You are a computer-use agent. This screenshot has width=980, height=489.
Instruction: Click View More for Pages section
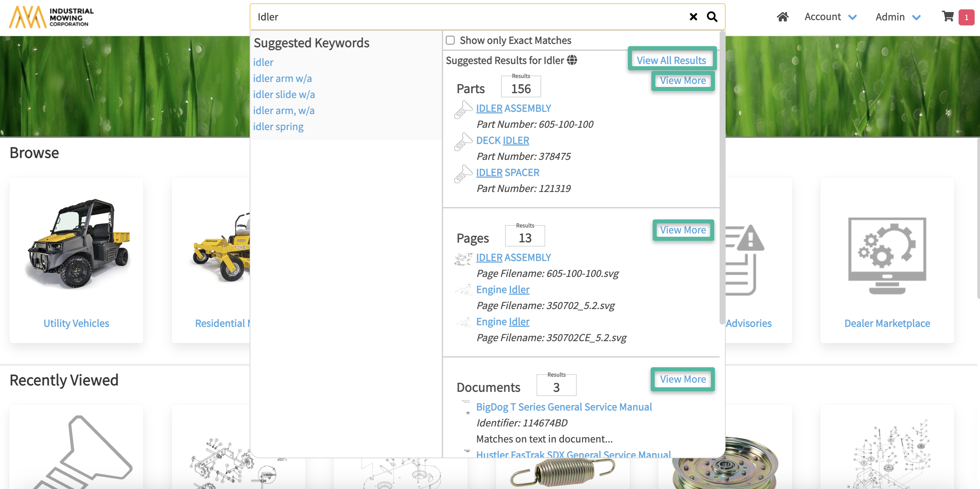pyautogui.click(x=682, y=230)
